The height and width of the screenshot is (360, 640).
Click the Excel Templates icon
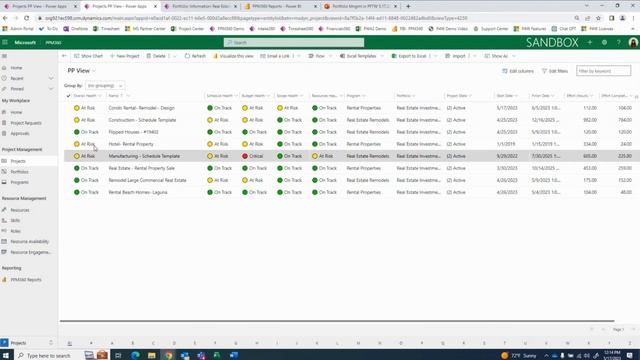coord(342,56)
